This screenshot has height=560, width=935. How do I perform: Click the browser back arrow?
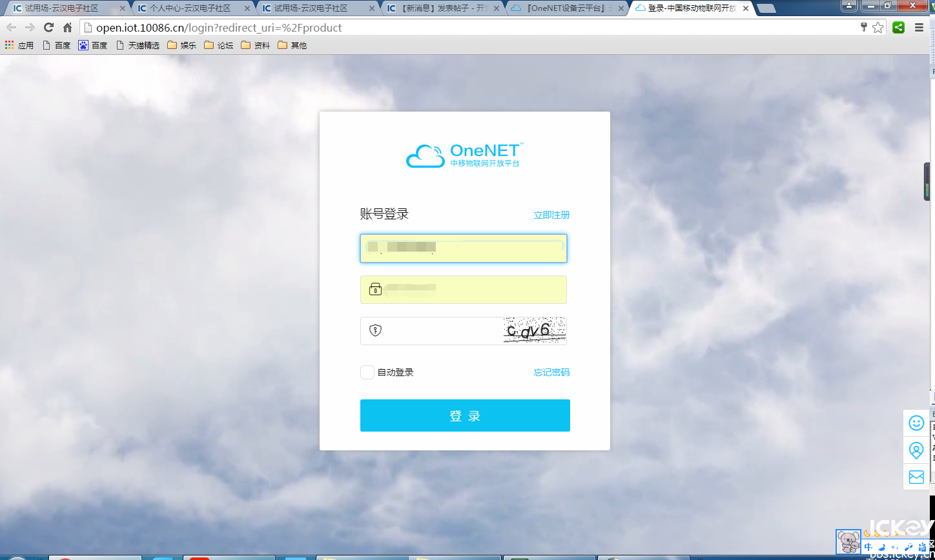coord(11,28)
